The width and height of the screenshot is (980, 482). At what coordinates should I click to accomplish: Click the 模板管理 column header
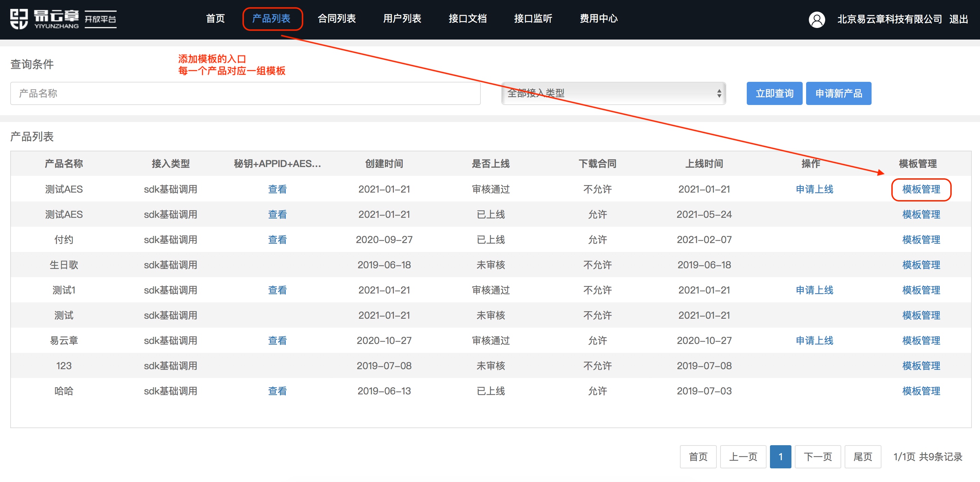point(918,164)
